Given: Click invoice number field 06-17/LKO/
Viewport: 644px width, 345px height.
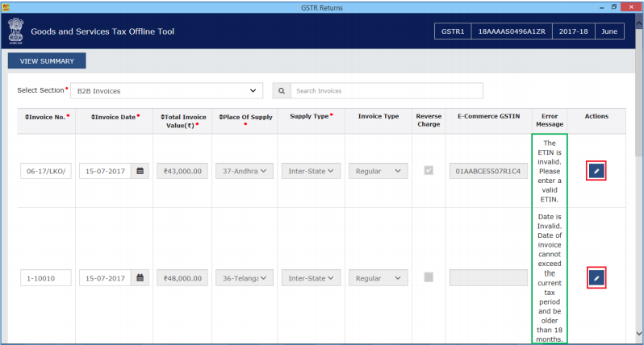Looking at the screenshot, I should coord(45,171).
